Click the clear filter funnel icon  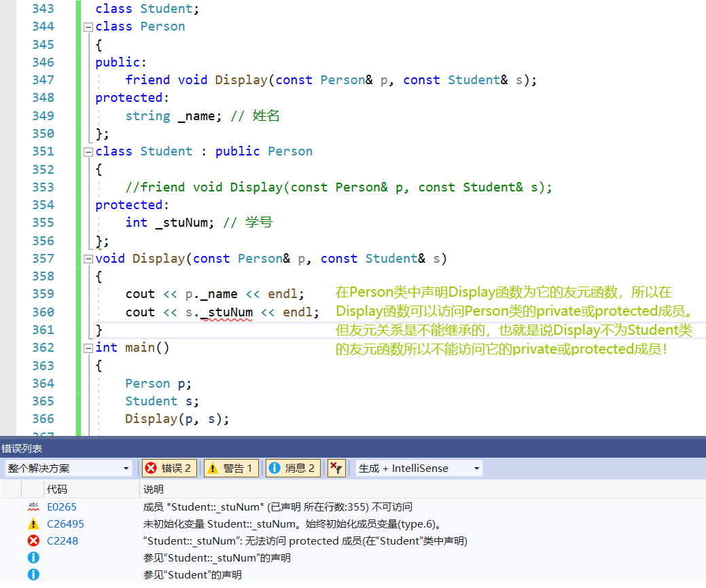[x=336, y=468]
